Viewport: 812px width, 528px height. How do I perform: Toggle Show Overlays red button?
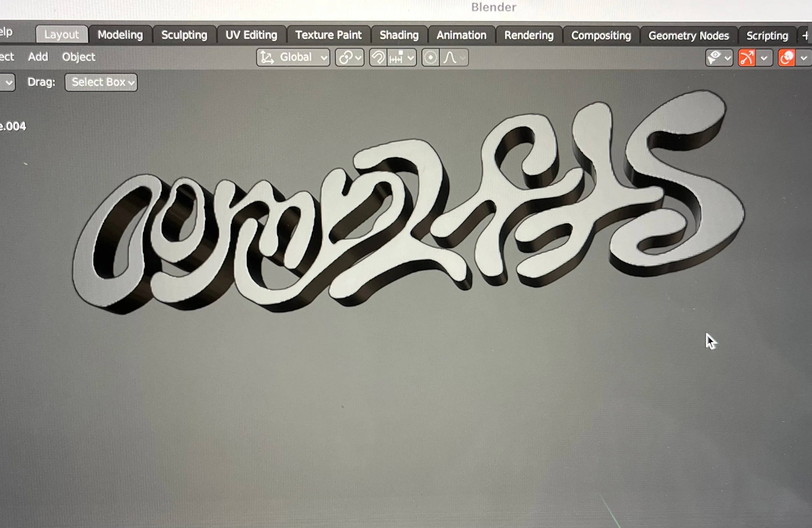click(786, 58)
